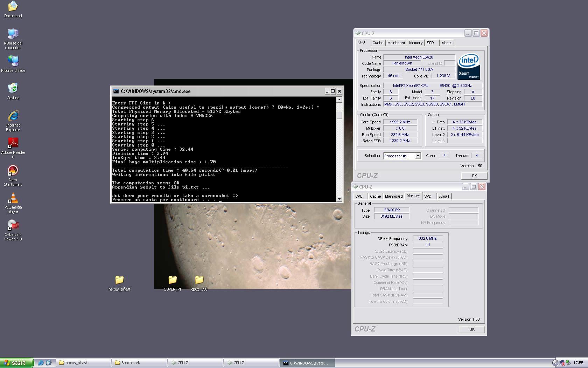Click cmd window scrollbar up arrow
This screenshot has height=368, width=588.
[339, 100]
